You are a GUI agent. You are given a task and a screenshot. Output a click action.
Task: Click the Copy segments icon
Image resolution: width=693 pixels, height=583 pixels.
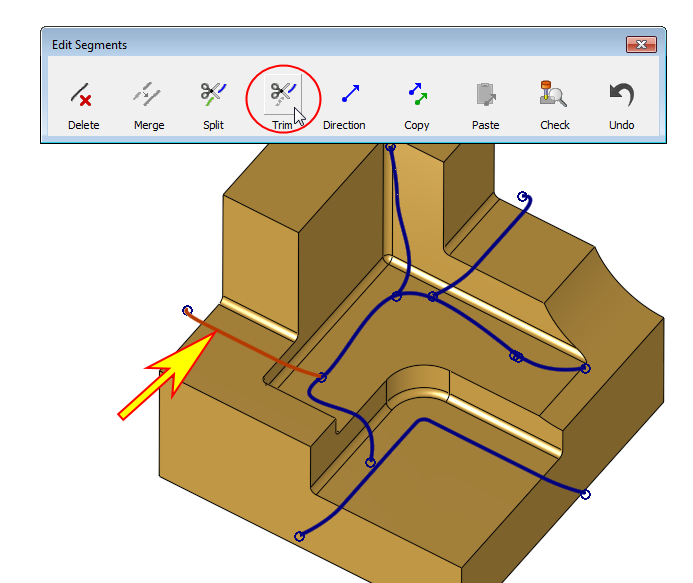pyautogui.click(x=417, y=104)
